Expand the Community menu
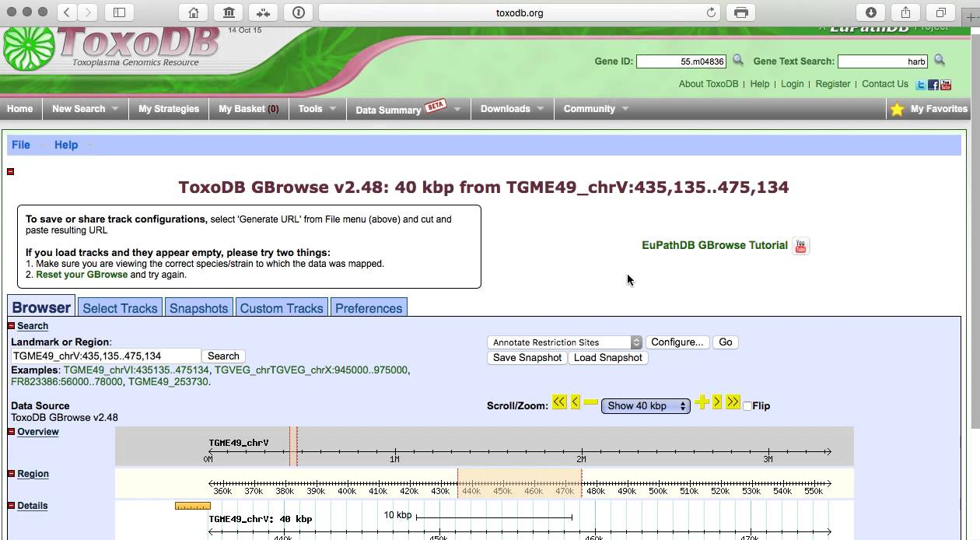 pyautogui.click(x=596, y=109)
